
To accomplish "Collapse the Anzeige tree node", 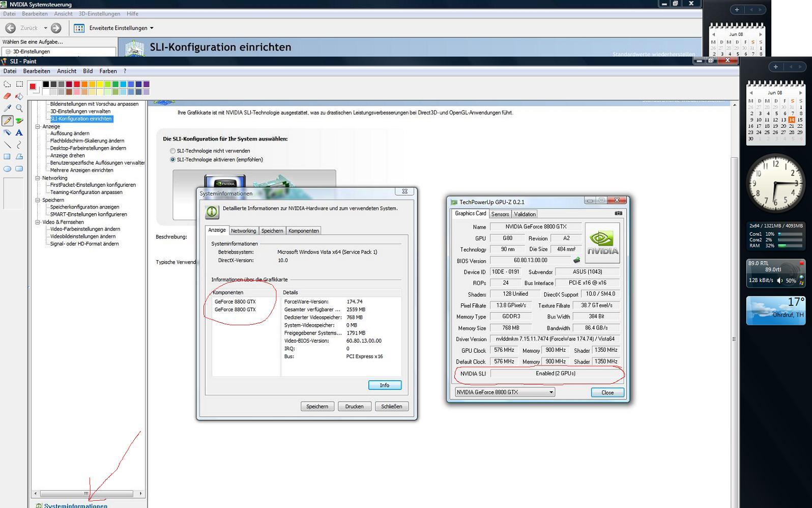I will click(x=38, y=126).
